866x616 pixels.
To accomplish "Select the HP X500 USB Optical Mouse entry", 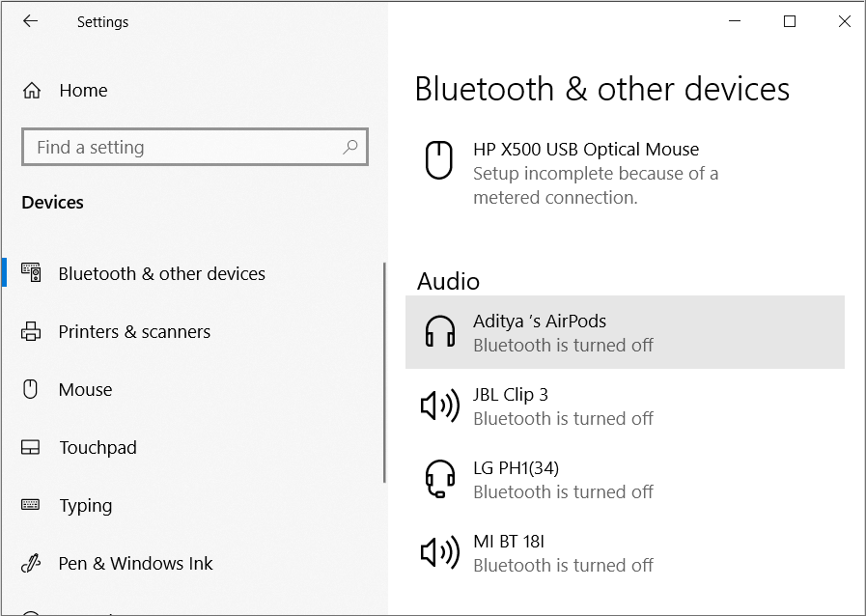I will (625, 173).
